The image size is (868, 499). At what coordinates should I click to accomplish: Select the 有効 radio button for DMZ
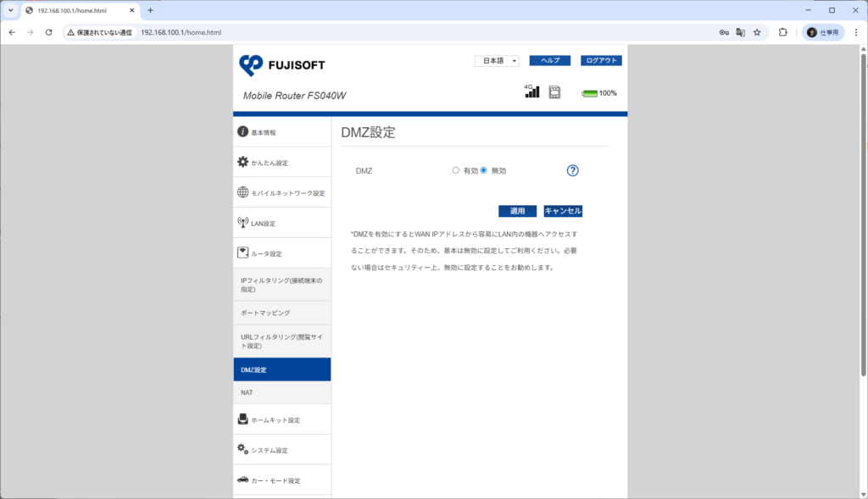456,170
